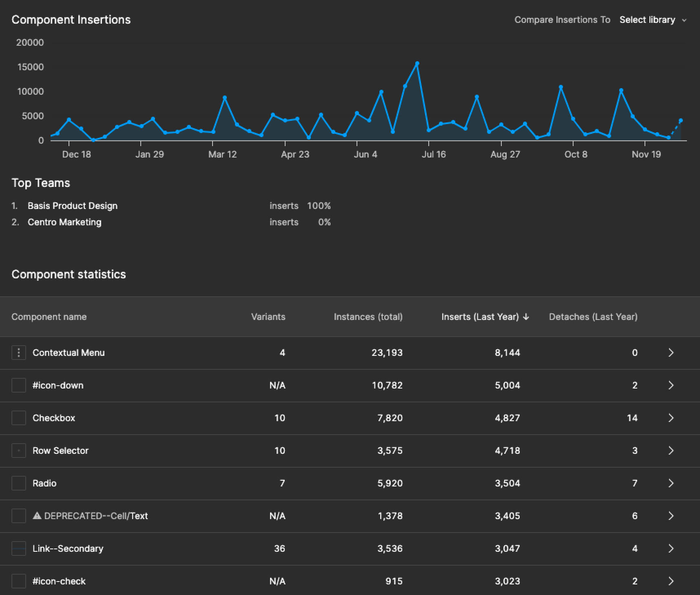Click the #icon-down component thumbnail
Viewport: 700px width, 595px height.
[19, 385]
